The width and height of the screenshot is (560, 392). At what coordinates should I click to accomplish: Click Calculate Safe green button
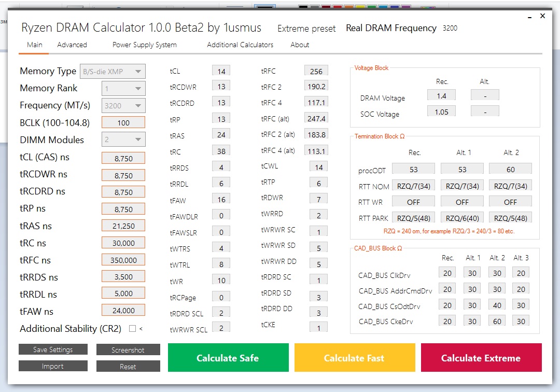228,358
